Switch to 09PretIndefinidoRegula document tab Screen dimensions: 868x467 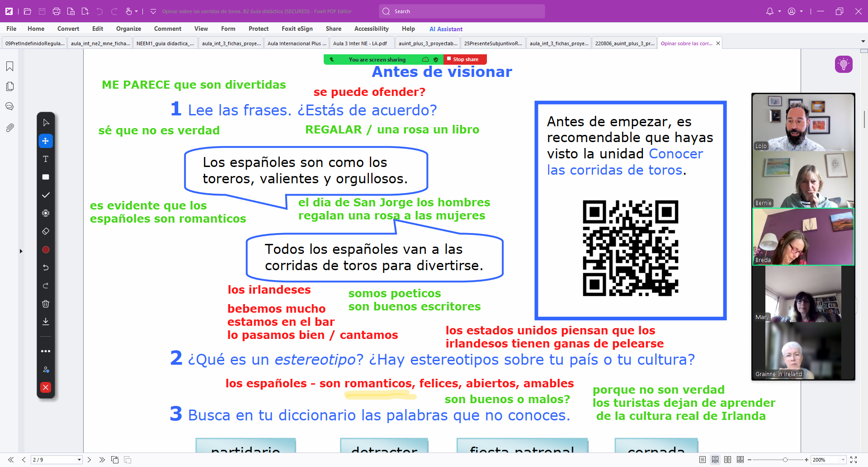[x=35, y=43]
